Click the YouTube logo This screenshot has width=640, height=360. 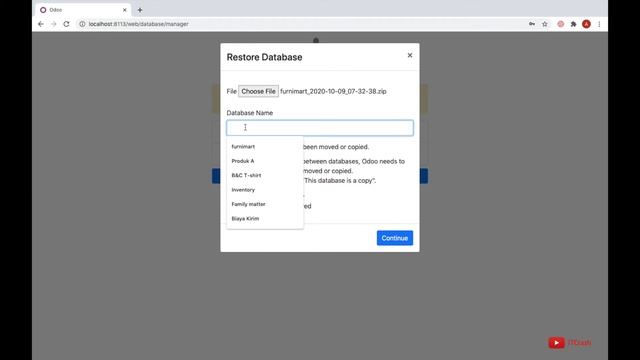(x=556, y=342)
